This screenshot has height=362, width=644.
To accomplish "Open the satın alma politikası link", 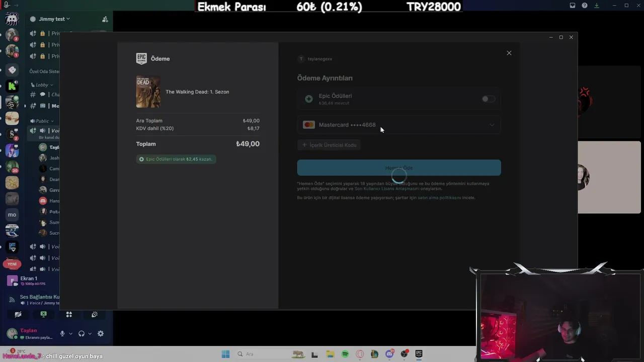I will (x=439, y=198).
